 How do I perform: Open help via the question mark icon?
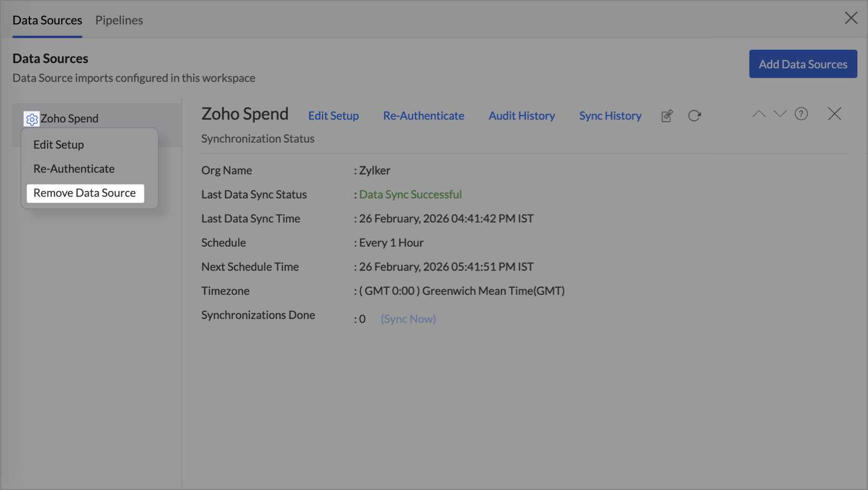801,114
